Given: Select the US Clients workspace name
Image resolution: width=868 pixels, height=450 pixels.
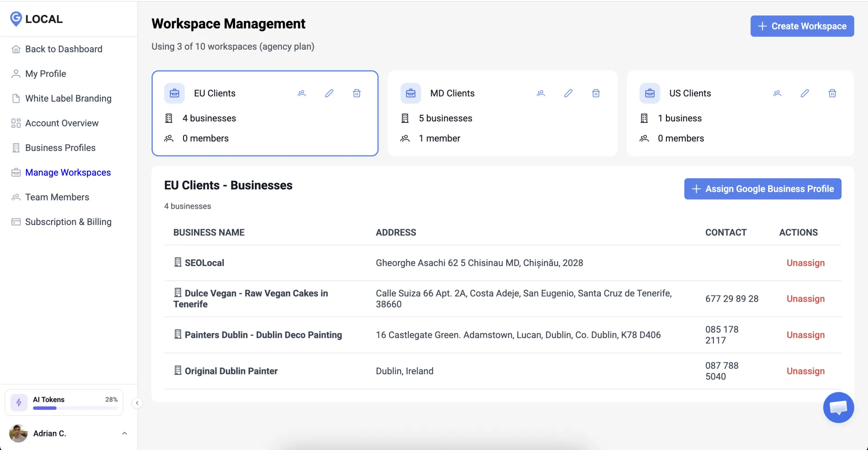Looking at the screenshot, I should (690, 94).
